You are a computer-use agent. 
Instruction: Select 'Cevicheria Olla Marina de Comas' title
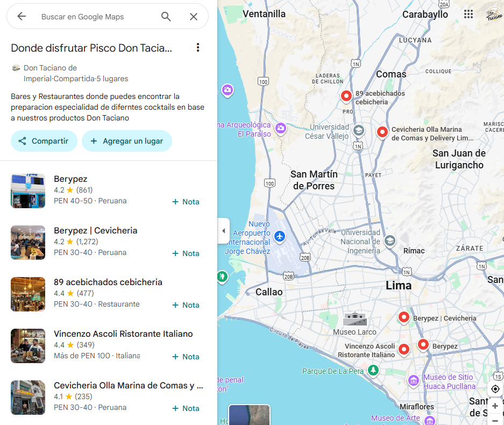point(128,385)
